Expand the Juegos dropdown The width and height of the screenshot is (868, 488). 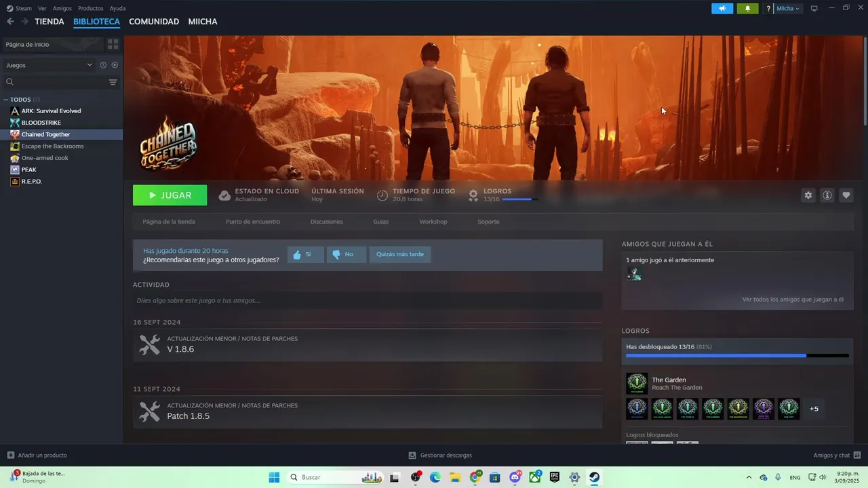[48, 65]
